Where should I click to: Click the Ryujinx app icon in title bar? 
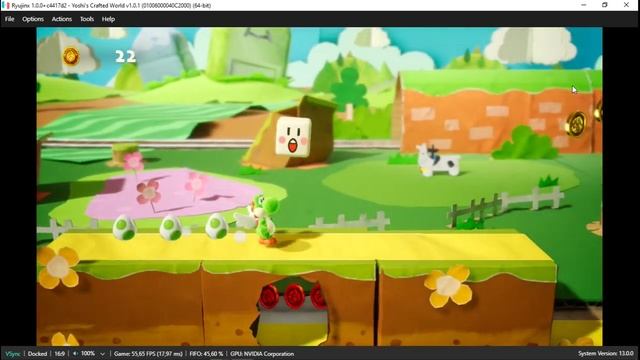pos(6,5)
